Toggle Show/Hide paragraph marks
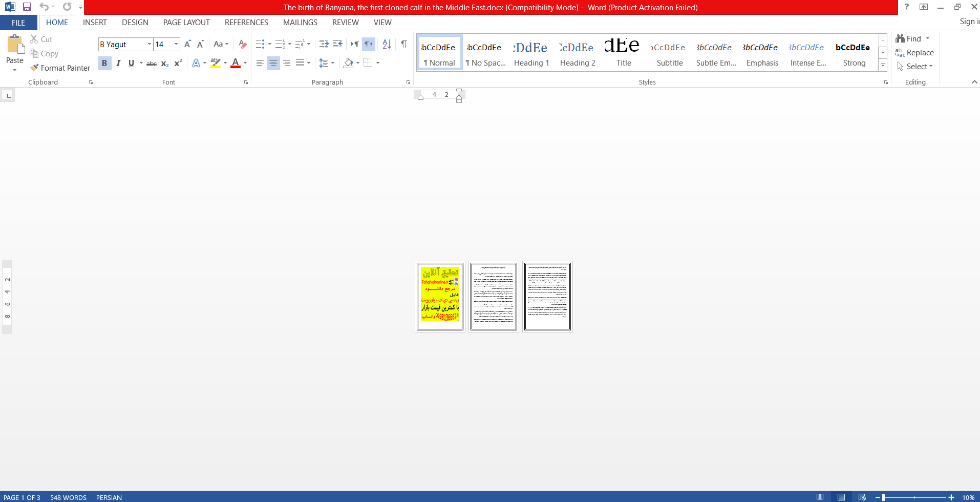This screenshot has width=980, height=502. tap(404, 44)
